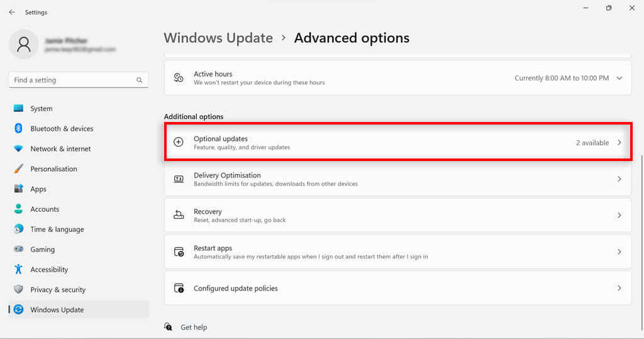Screen dimensions: 644x339
Task: Click the Privacy & security shield icon
Action: pos(18,290)
